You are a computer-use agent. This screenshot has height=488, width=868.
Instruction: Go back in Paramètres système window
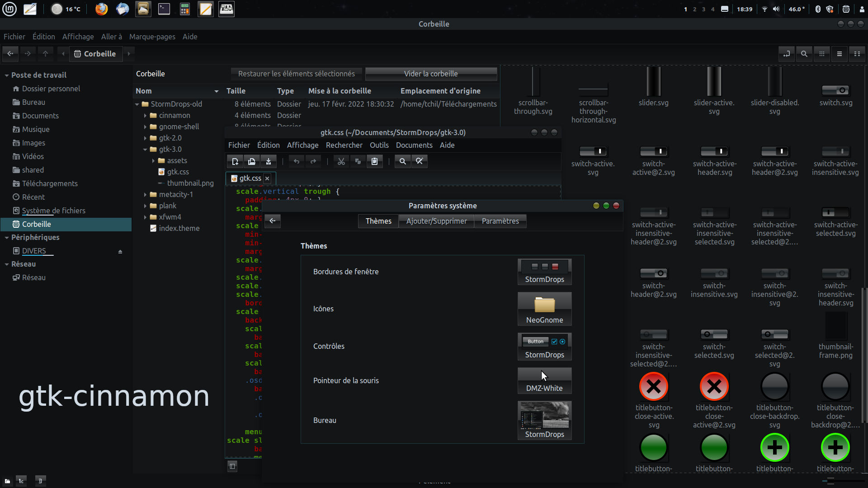pyautogui.click(x=273, y=221)
